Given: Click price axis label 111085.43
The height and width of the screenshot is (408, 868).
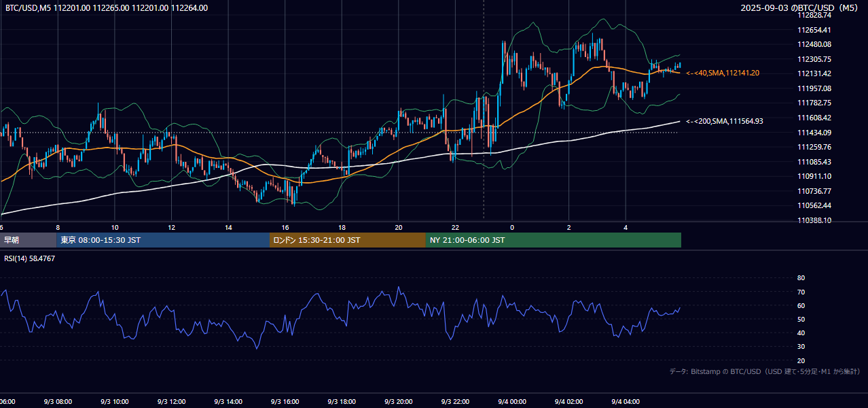Looking at the screenshot, I should [814, 162].
